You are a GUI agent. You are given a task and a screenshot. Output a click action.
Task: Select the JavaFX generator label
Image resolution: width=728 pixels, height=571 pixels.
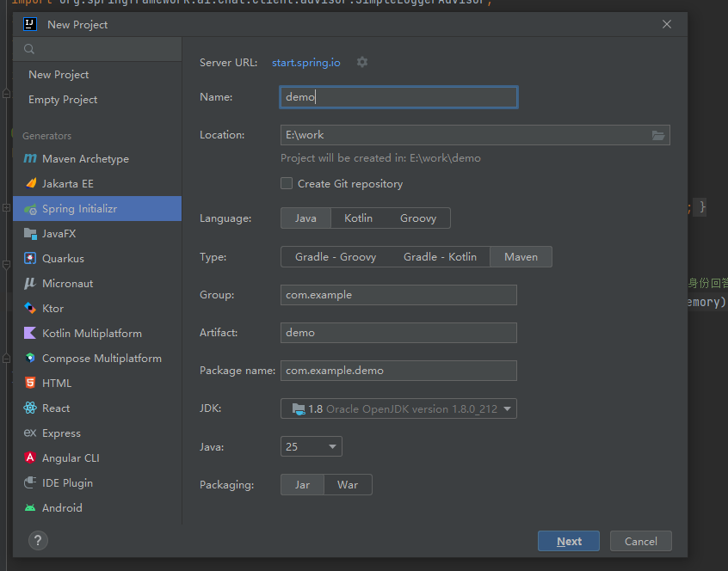tap(59, 234)
